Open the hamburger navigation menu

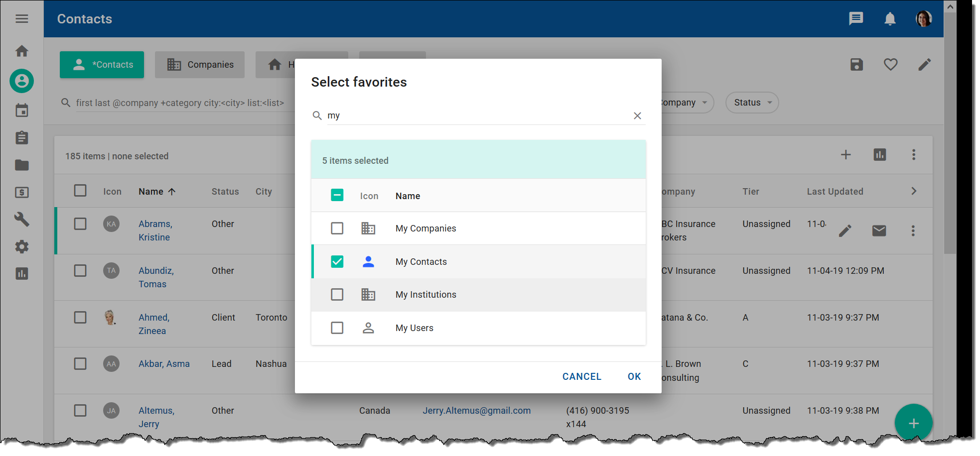click(x=22, y=19)
